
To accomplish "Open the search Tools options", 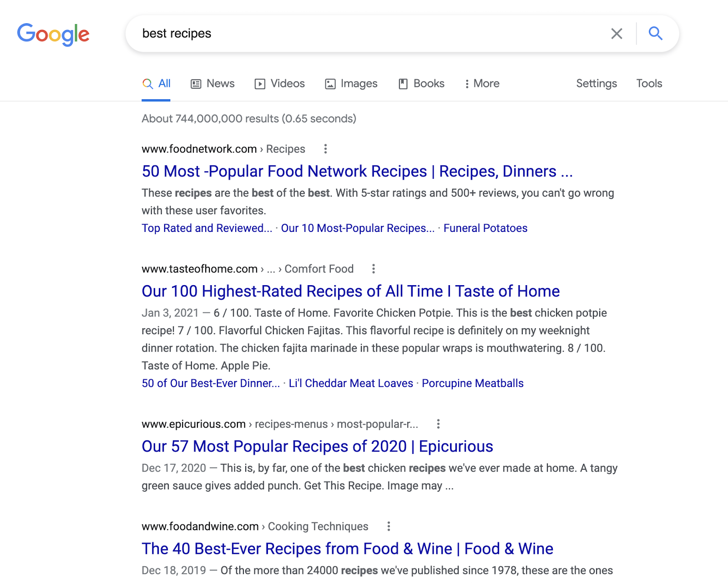I will point(649,84).
